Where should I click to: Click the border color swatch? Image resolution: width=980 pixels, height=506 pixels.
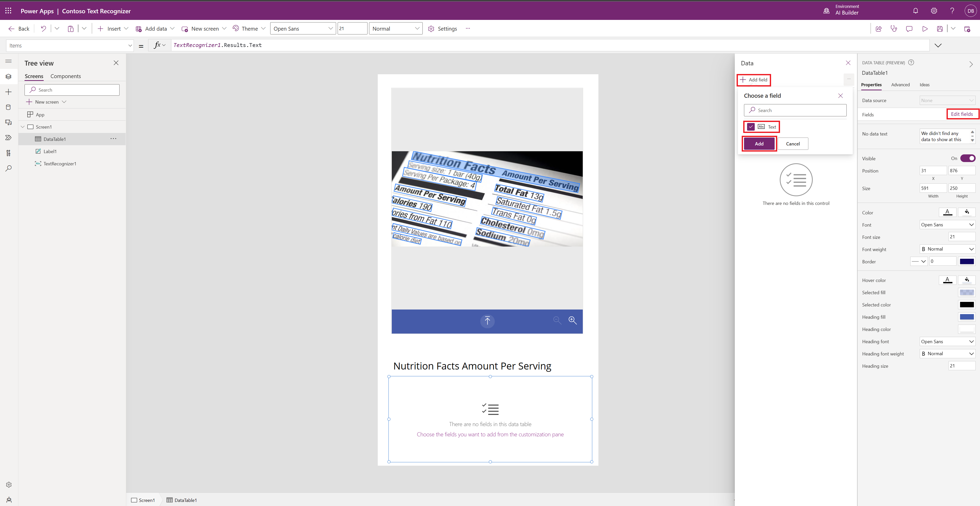[x=966, y=261]
